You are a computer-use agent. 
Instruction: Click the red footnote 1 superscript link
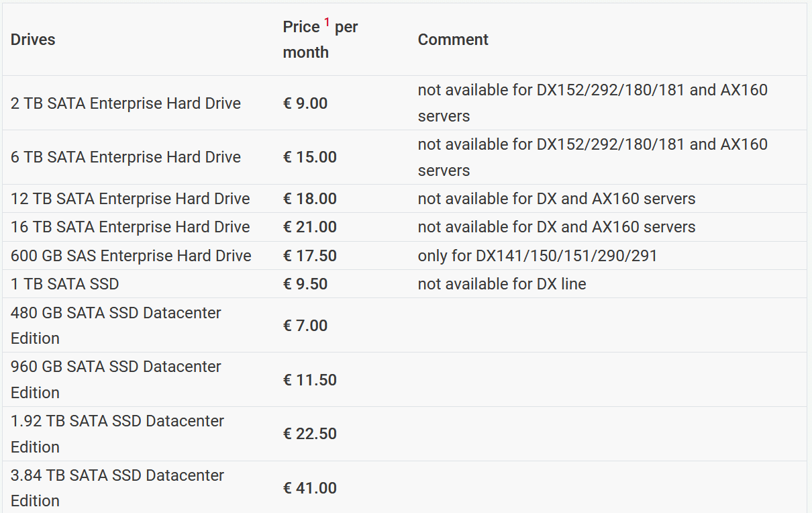(327, 23)
